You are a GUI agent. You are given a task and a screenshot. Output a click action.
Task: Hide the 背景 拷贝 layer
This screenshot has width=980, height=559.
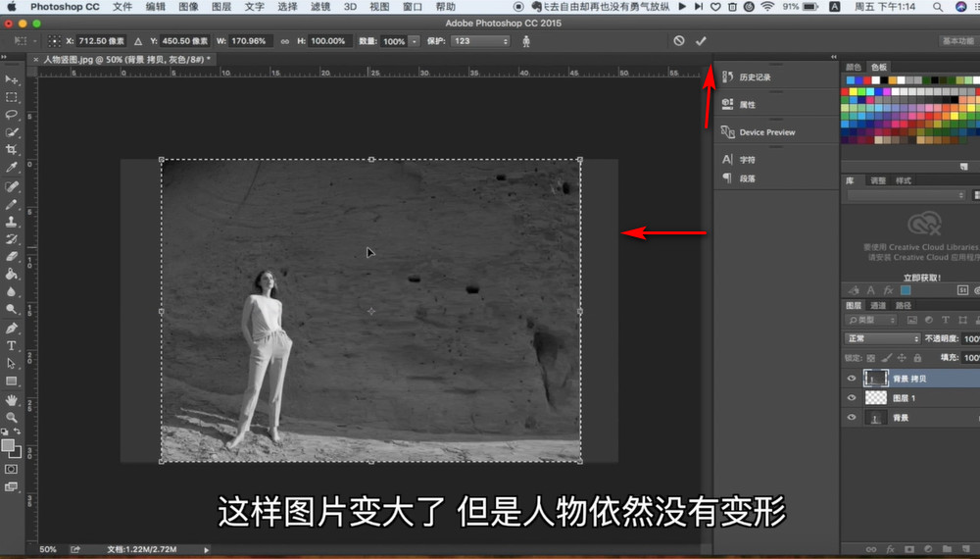[852, 379]
